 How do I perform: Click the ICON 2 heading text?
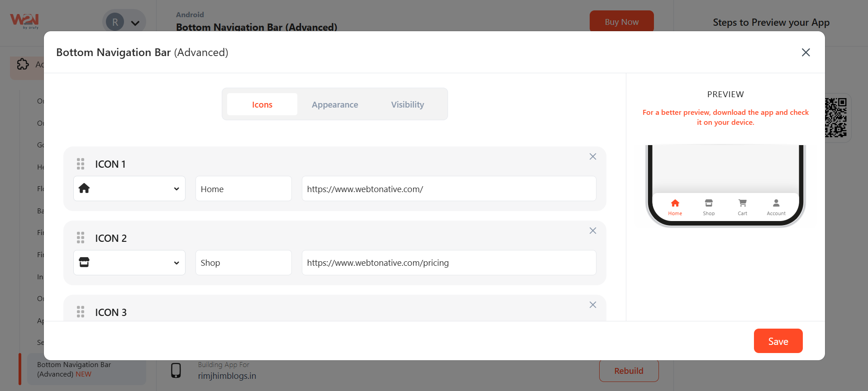[111, 238]
